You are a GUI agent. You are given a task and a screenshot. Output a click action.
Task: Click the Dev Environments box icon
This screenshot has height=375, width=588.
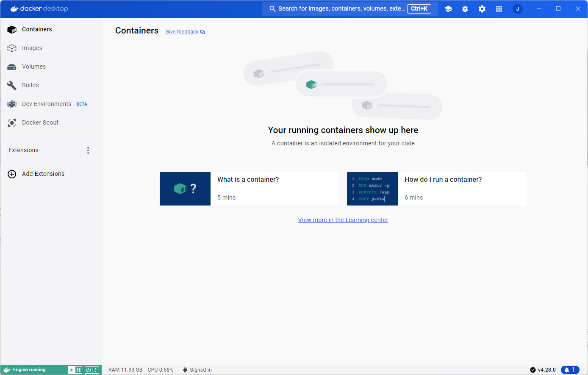tap(12, 104)
